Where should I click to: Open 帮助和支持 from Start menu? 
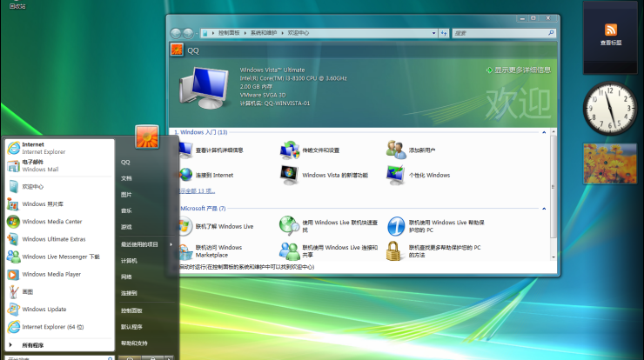pos(134,343)
